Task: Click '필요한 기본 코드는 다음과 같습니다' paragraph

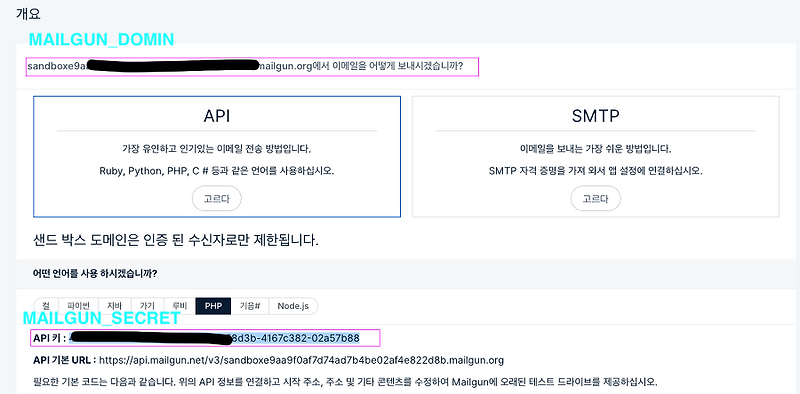Action: click(345, 382)
